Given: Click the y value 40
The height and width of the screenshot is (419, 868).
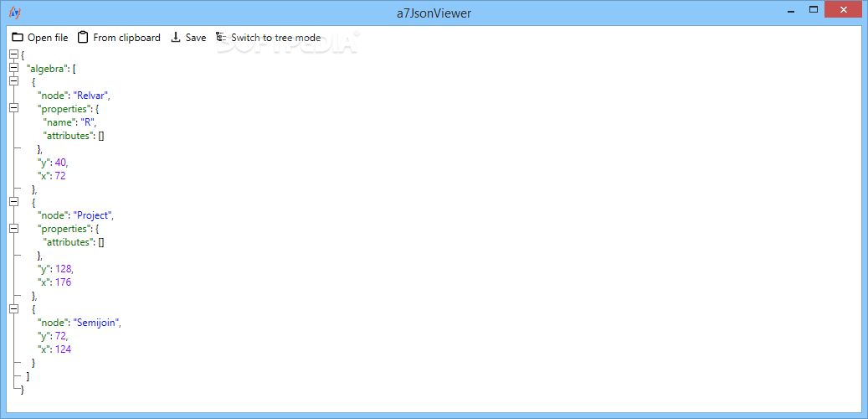Looking at the screenshot, I should tap(60, 163).
